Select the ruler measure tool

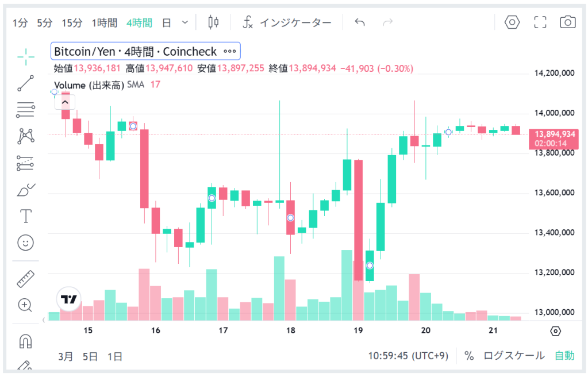click(x=26, y=279)
